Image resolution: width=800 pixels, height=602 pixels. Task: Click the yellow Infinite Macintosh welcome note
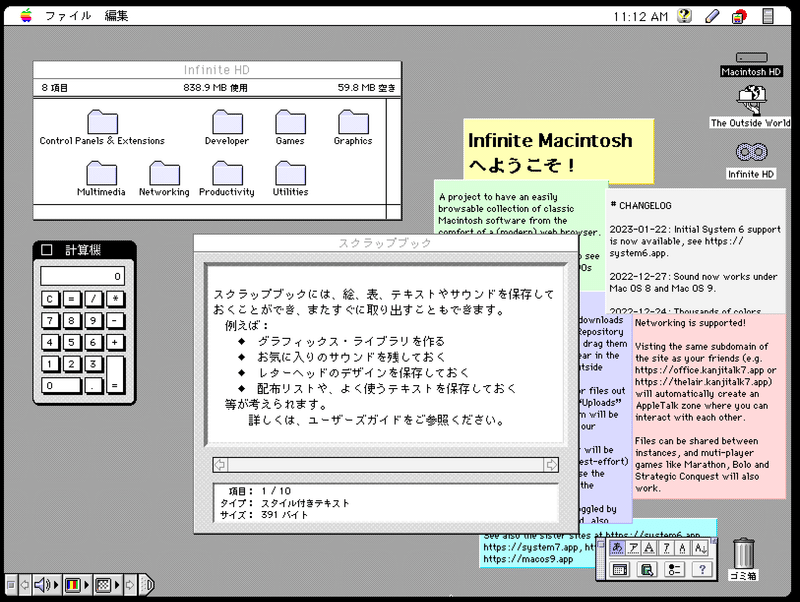click(x=559, y=151)
